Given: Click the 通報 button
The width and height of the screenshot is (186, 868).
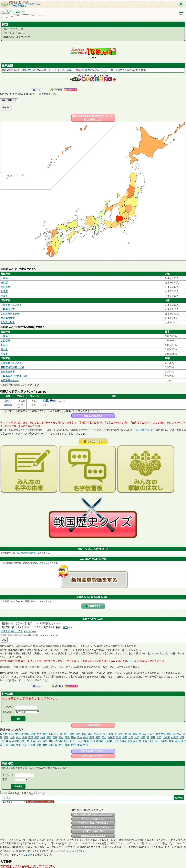Looking at the screenshot, I should tap(4, 640).
